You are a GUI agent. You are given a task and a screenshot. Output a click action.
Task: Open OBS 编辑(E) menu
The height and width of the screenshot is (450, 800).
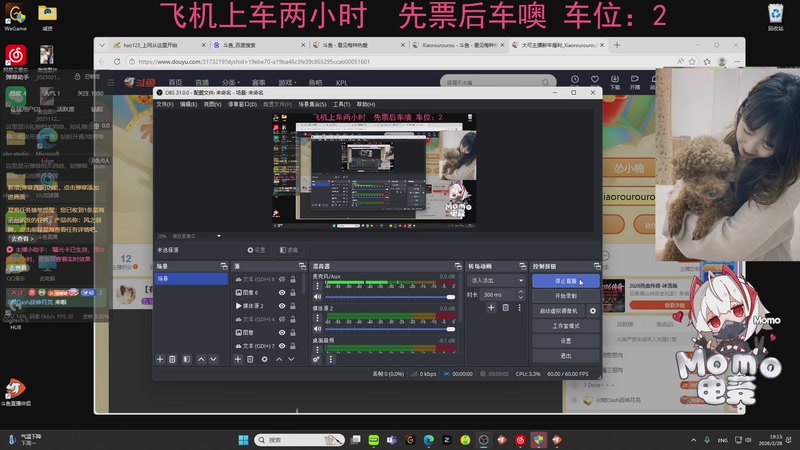point(188,104)
